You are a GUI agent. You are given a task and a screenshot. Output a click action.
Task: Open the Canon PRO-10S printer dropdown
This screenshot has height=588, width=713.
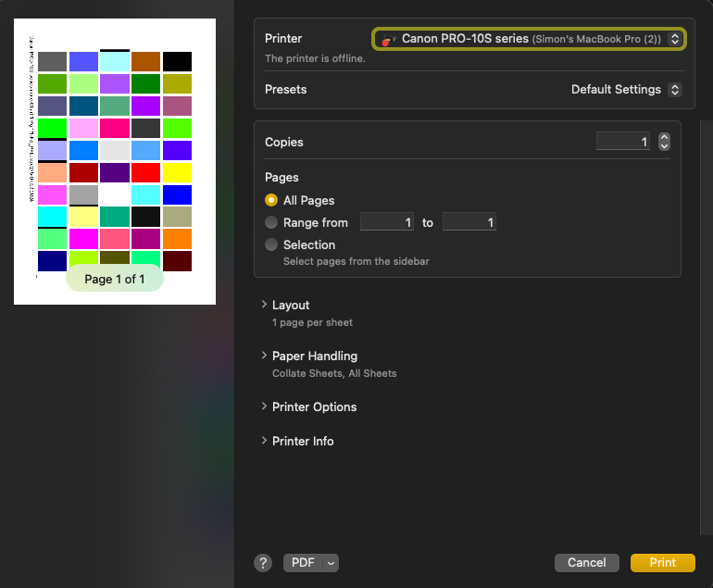(529, 39)
